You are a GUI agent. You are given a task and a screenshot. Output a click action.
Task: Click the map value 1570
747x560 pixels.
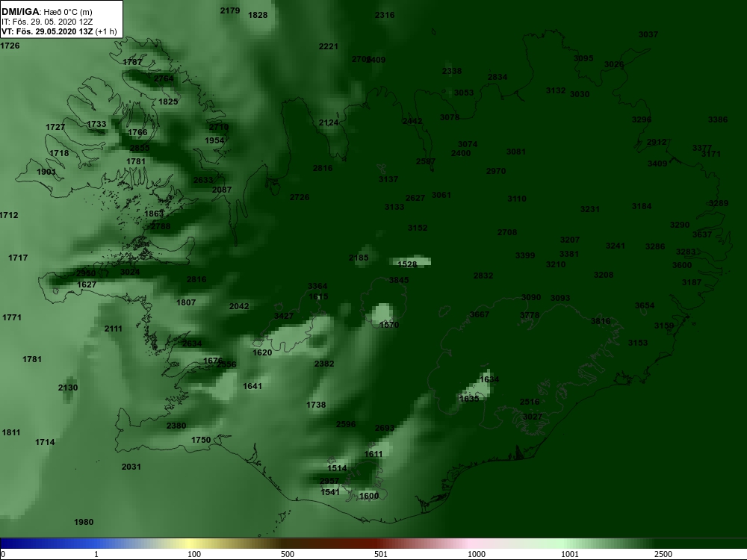click(389, 326)
